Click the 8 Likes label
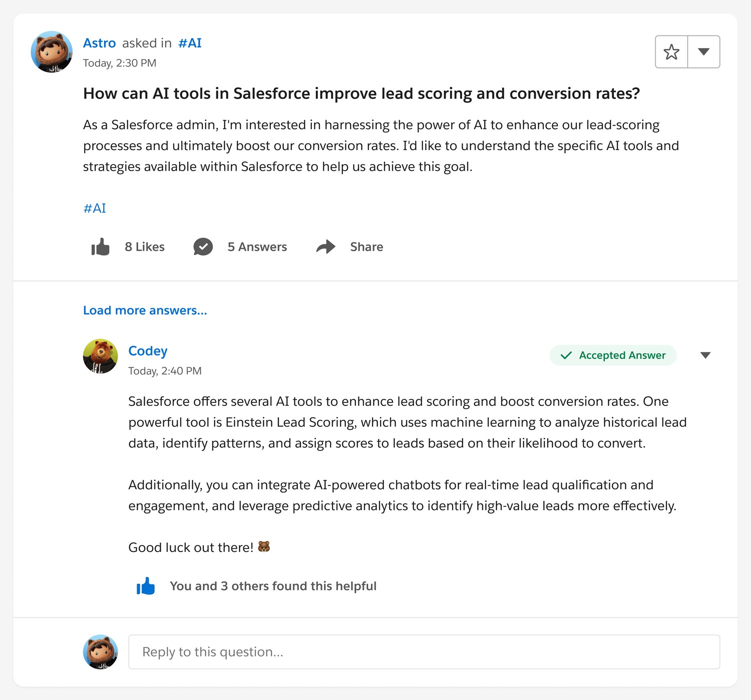 point(144,247)
